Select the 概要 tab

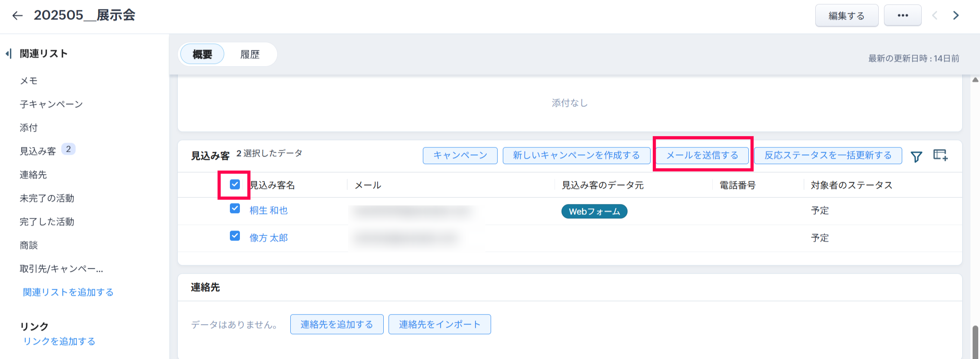(x=202, y=54)
